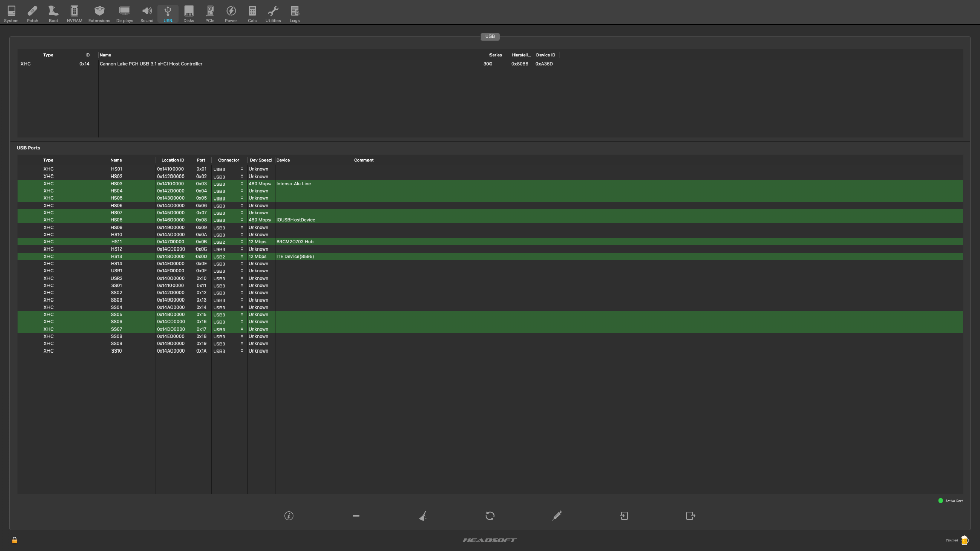
Task: Open the Patch toolbar section
Action: tap(32, 14)
